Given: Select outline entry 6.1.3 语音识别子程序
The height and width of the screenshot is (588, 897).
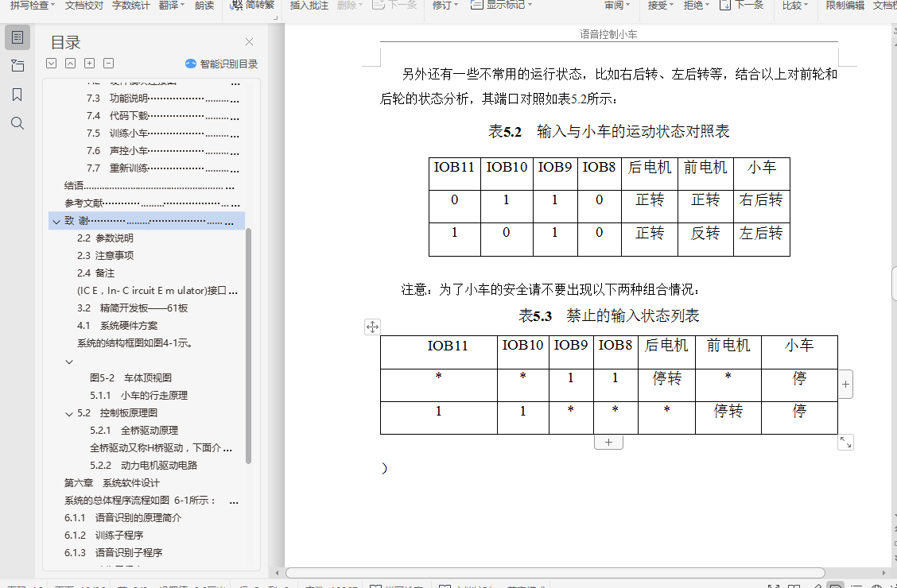Looking at the screenshot, I should pyautogui.click(x=113, y=552).
